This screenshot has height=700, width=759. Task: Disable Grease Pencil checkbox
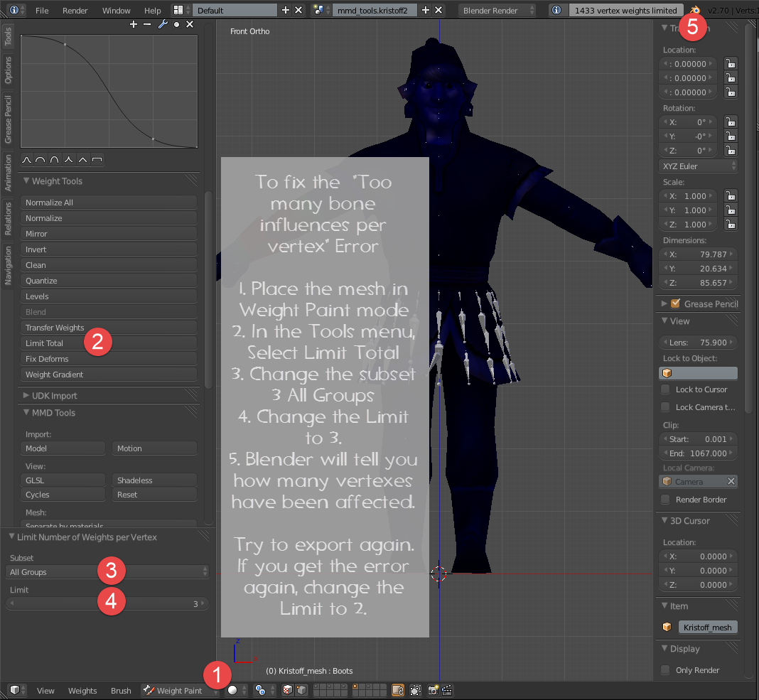click(x=675, y=303)
